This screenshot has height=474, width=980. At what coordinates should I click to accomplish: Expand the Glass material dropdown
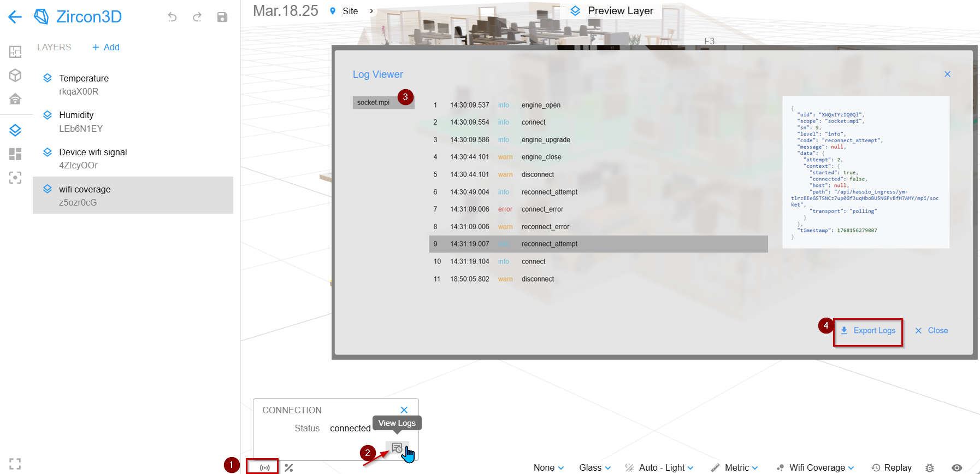click(595, 467)
